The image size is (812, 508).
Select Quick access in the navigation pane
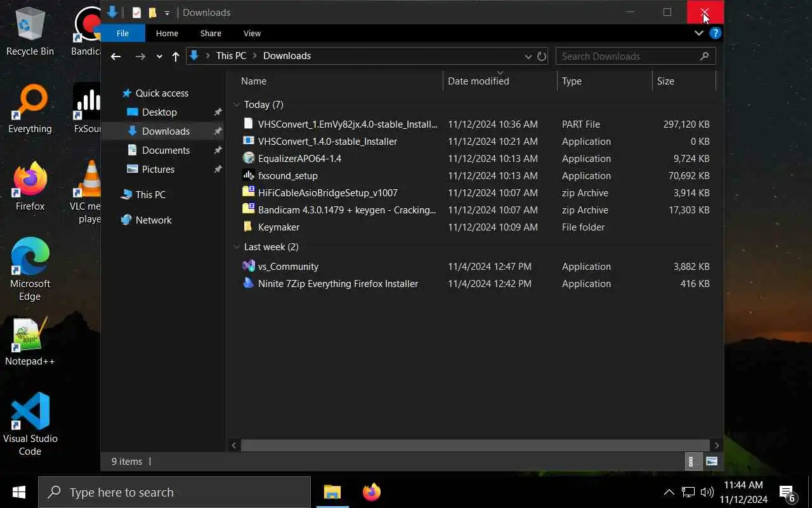coord(162,93)
